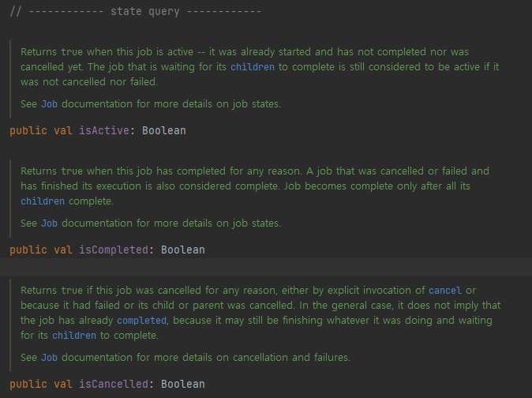
Task: Place the cursor on the isCancelled property name
Action: (114, 384)
